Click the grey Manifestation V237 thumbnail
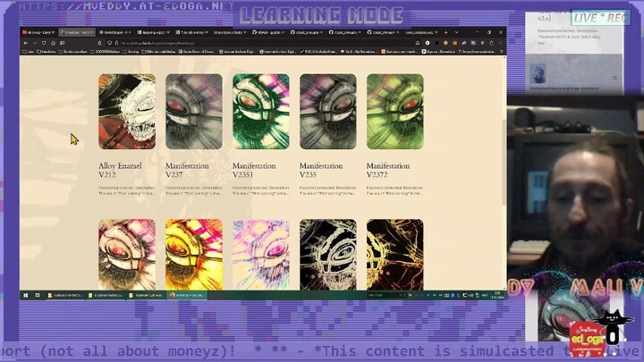644x362 pixels. coord(194,111)
